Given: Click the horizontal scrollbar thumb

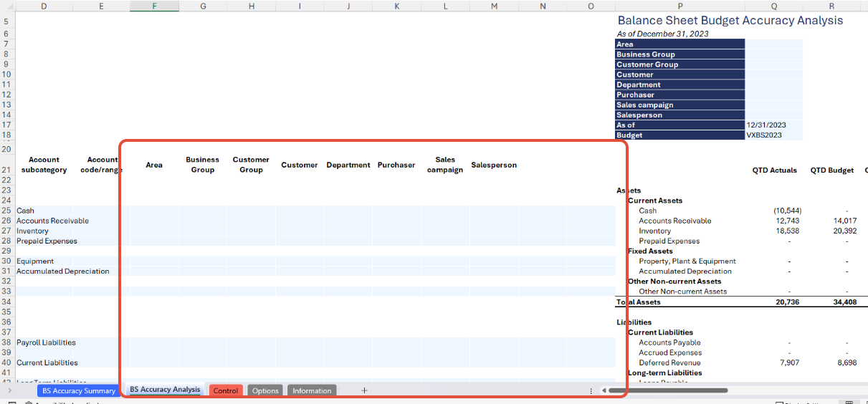Looking at the screenshot, I should tap(668, 390).
